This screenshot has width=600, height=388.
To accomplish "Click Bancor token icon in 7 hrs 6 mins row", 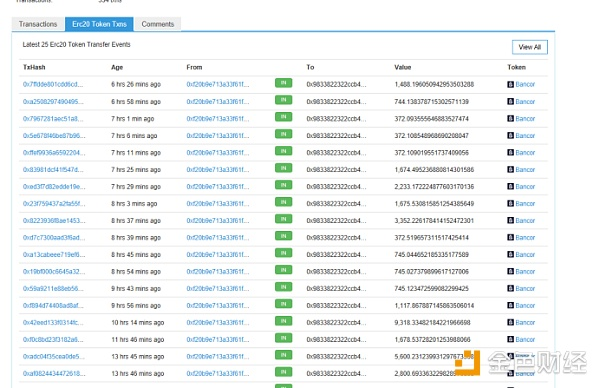I will coord(510,135).
